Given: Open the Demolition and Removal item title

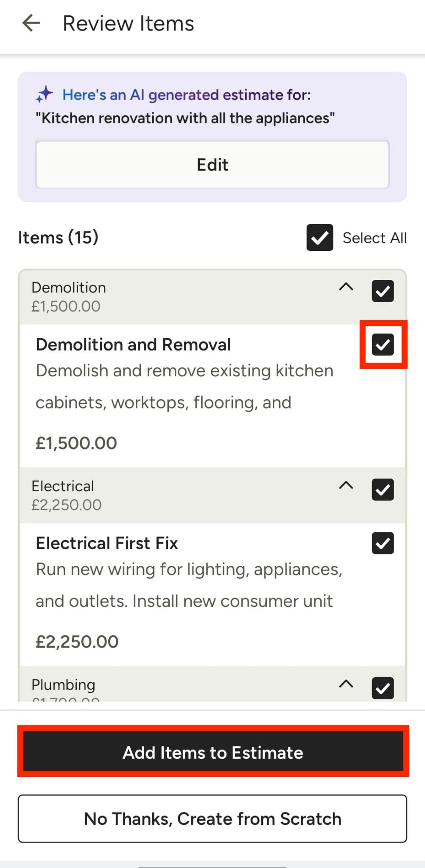Looking at the screenshot, I should tap(133, 345).
